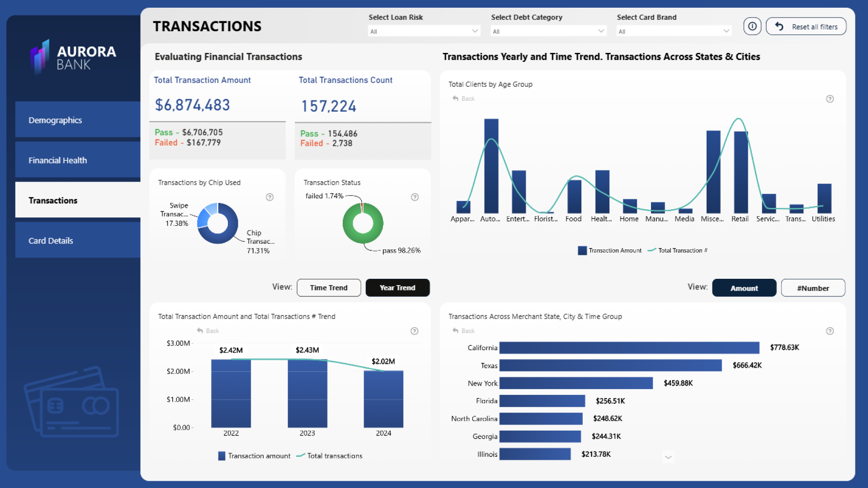Open the Select Debt Category dropdown

[548, 31]
